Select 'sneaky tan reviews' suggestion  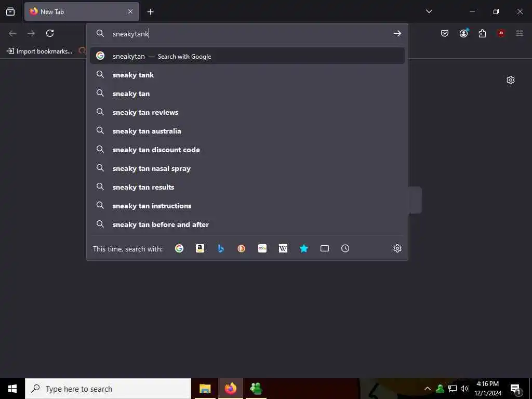pyautogui.click(x=247, y=112)
